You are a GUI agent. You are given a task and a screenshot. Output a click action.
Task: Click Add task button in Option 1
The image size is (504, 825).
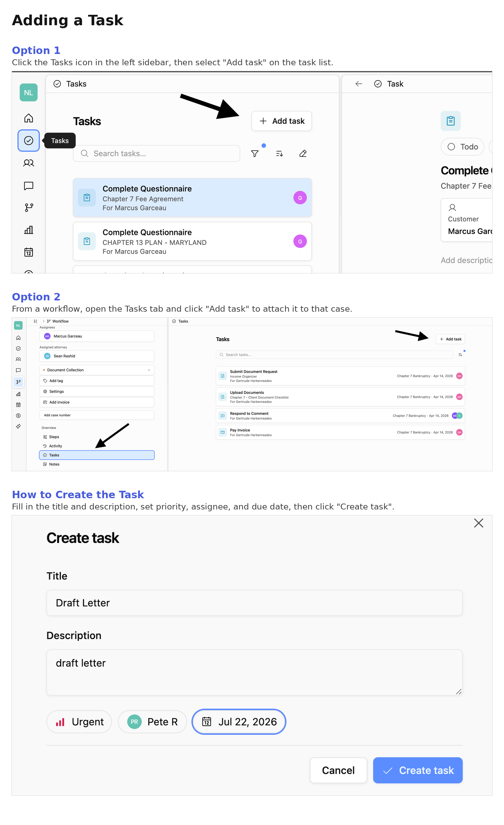281,121
